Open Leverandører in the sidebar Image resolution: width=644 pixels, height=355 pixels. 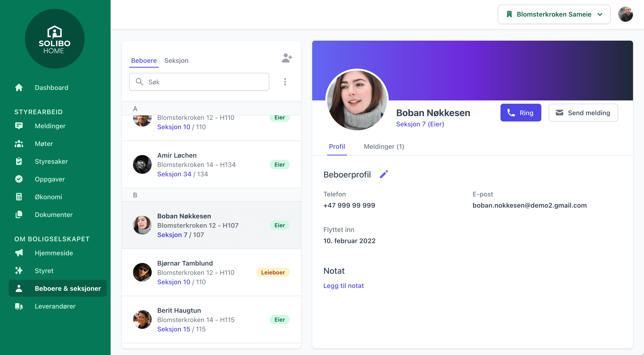tap(55, 306)
